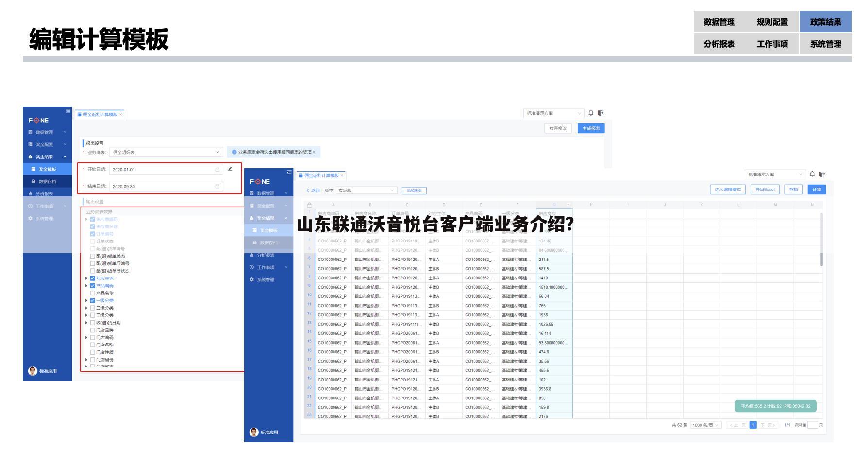The height and width of the screenshot is (450, 868).
Task: Select page 1 in the pagination
Action: (x=753, y=425)
